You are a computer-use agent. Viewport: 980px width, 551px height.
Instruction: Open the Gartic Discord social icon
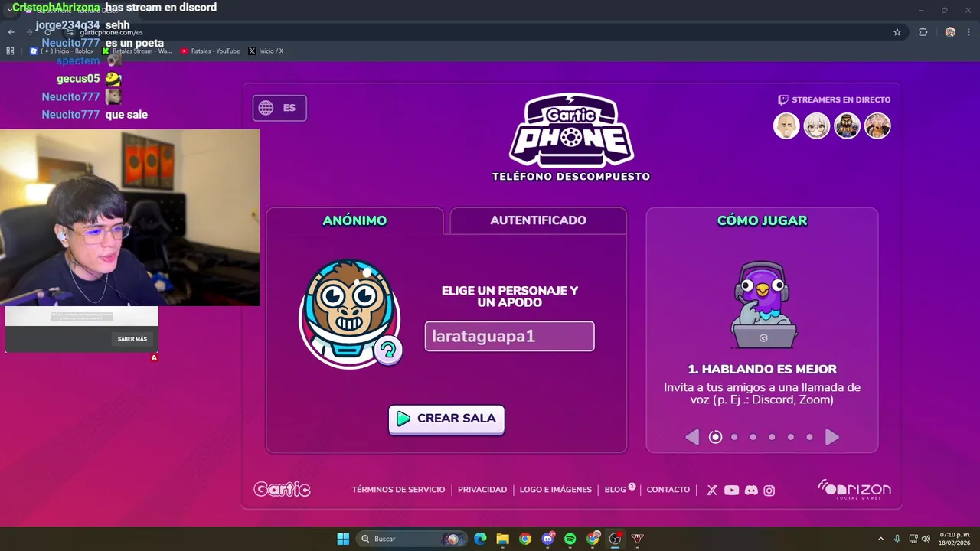click(751, 491)
